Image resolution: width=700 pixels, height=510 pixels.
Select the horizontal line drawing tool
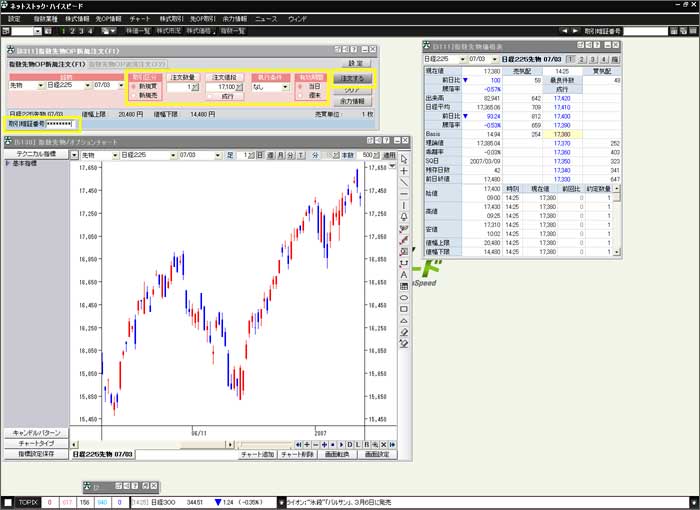[404, 194]
